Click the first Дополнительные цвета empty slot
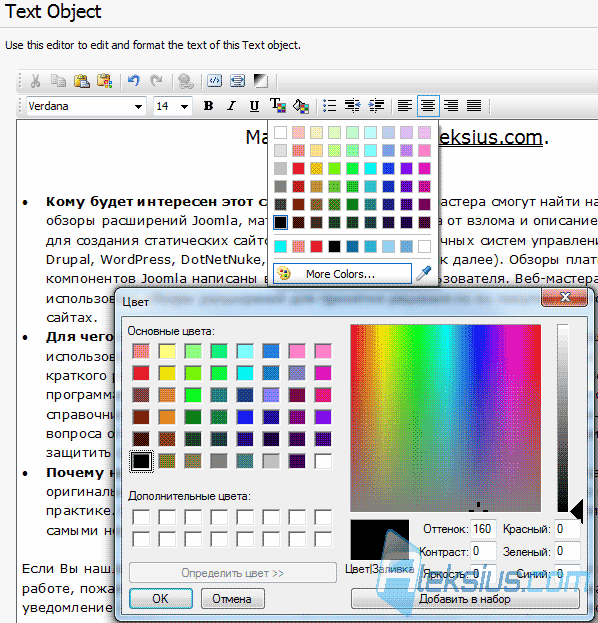This screenshot has height=623, width=598. [141, 517]
